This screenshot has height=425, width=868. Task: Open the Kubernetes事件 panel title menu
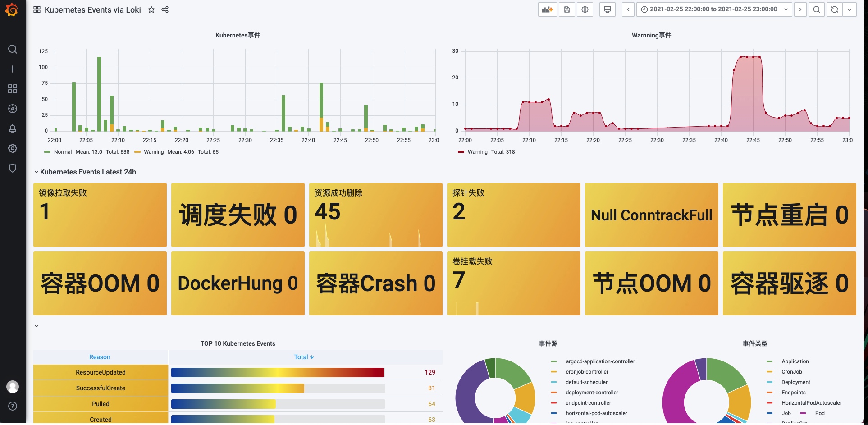tap(238, 35)
